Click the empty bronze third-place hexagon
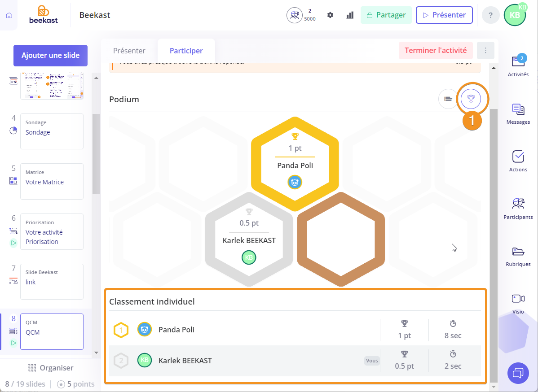 [341, 239]
